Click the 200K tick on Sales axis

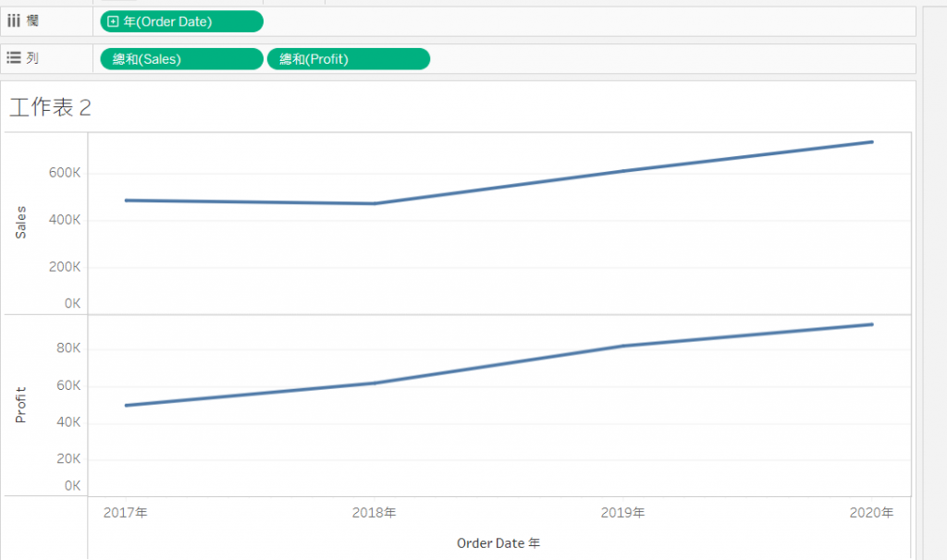point(65,267)
